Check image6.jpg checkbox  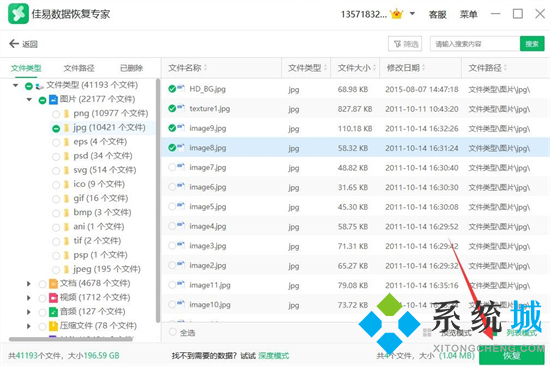(x=172, y=187)
